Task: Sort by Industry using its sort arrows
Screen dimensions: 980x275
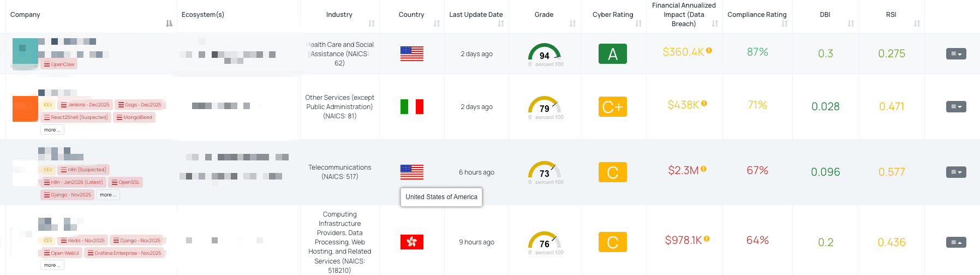Action: pos(372,23)
